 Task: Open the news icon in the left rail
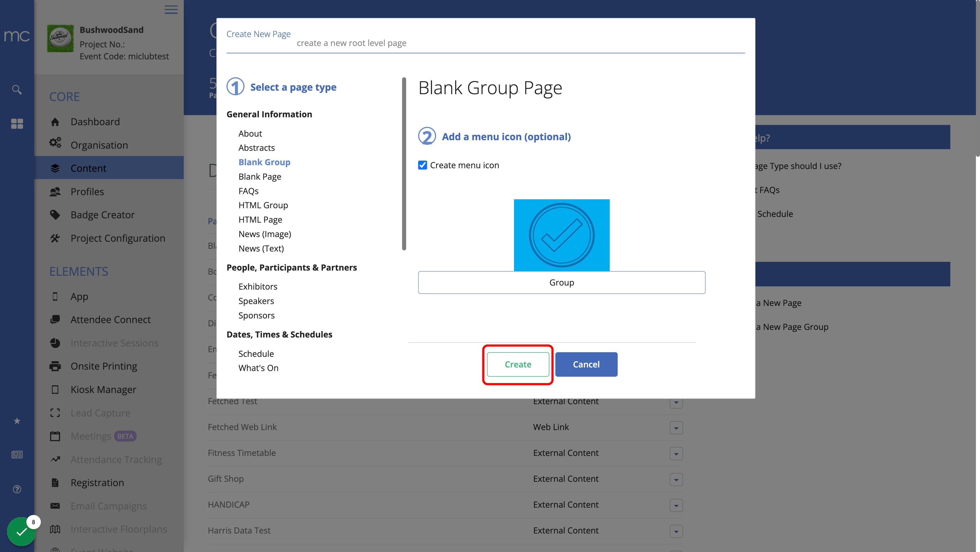(x=17, y=455)
